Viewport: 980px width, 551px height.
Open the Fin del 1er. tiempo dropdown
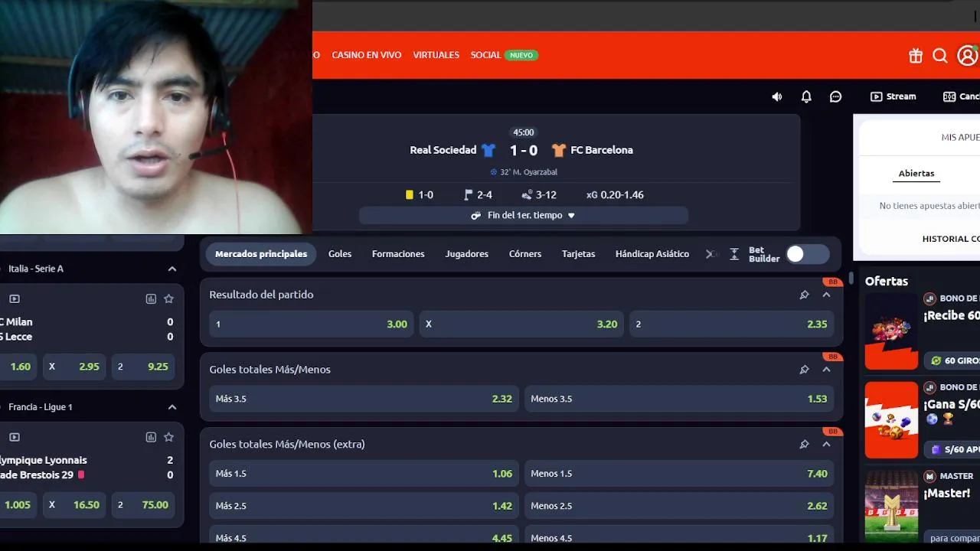coord(524,216)
